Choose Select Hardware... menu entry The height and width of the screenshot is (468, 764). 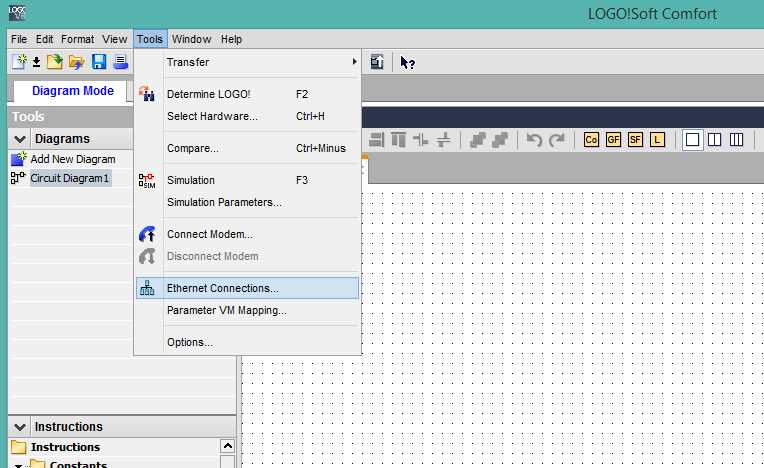pos(248,116)
